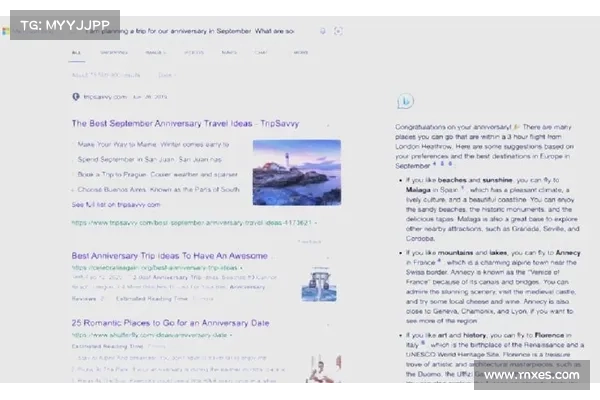The width and height of the screenshot is (600, 400).
Task: Click the Bing chat logo icon
Action: coord(405,103)
